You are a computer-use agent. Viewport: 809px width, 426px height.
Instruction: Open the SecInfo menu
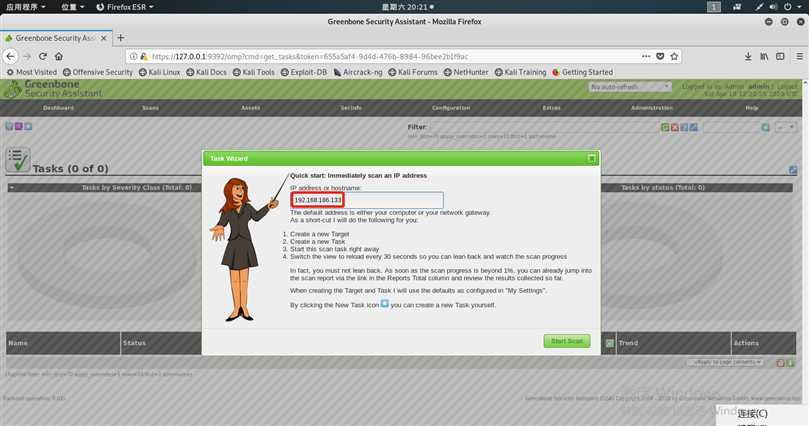[x=351, y=108]
